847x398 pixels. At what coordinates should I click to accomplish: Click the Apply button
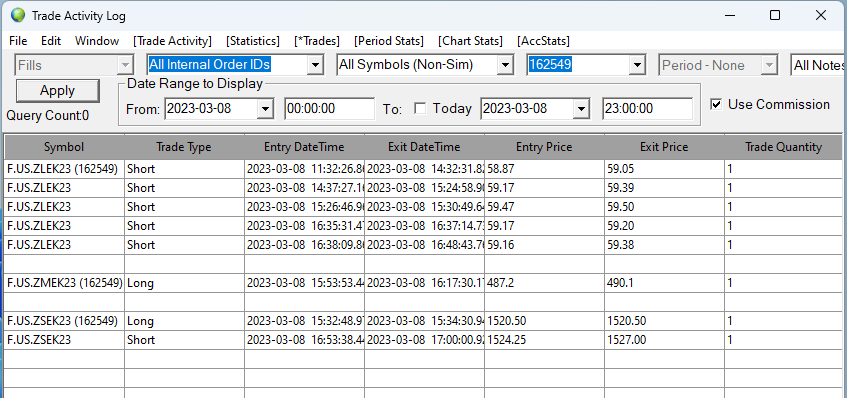click(58, 91)
